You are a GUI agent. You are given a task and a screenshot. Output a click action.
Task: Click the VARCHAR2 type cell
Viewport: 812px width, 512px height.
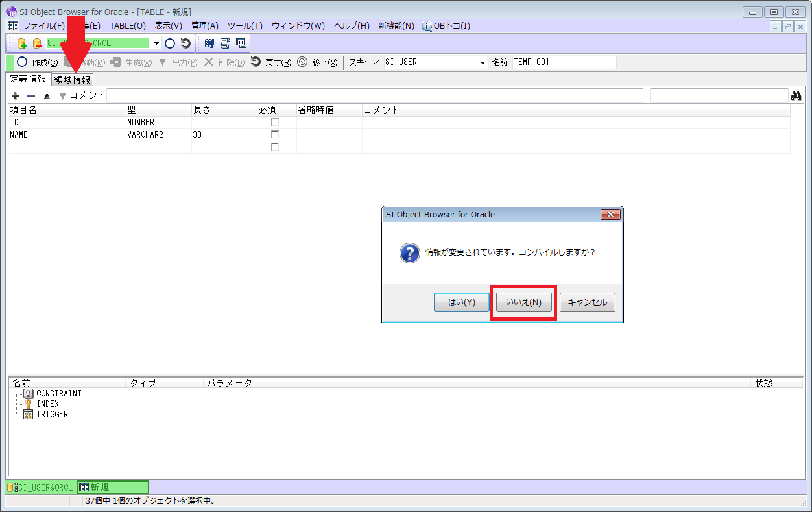click(x=159, y=134)
